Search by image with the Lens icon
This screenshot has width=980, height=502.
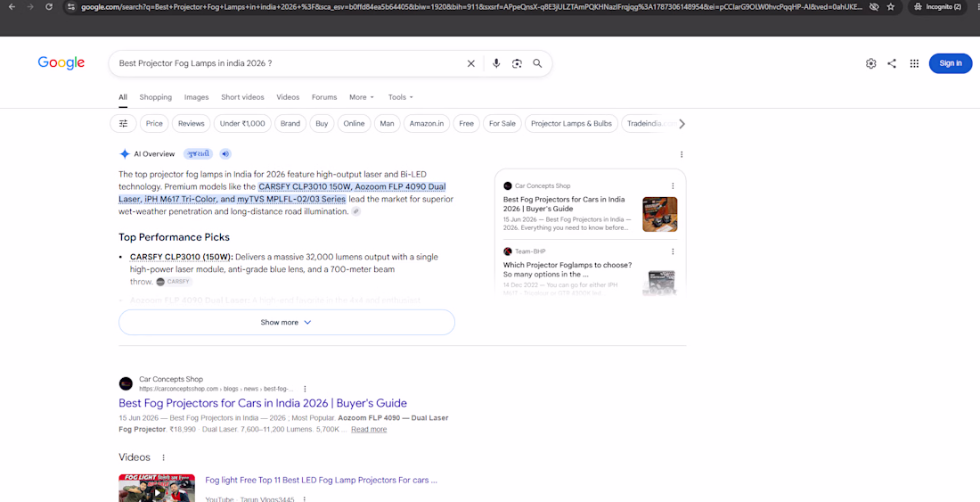click(x=517, y=63)
